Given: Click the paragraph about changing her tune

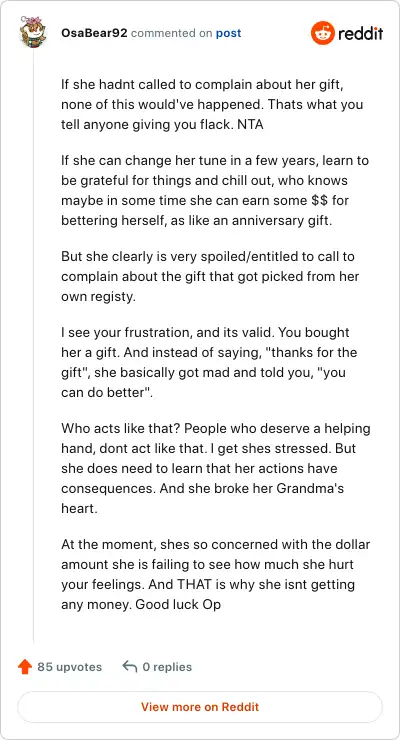Looking at the screenshot, I should [x=215, y=191].
